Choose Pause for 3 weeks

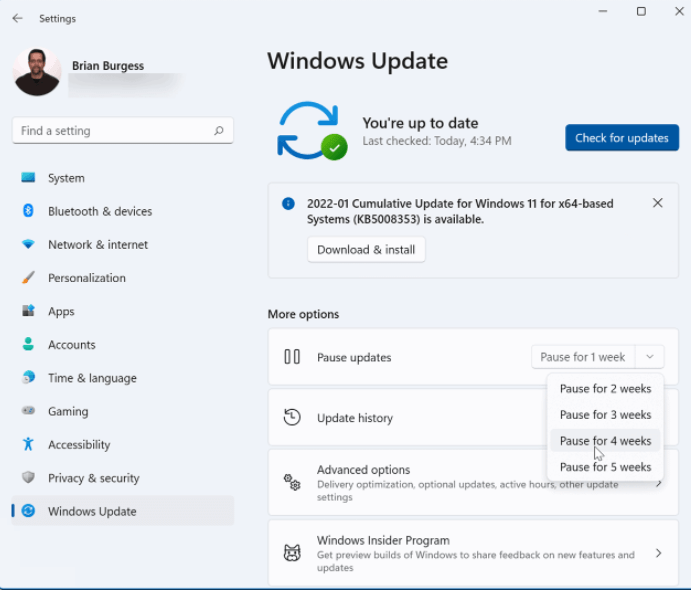click(605, 415)
